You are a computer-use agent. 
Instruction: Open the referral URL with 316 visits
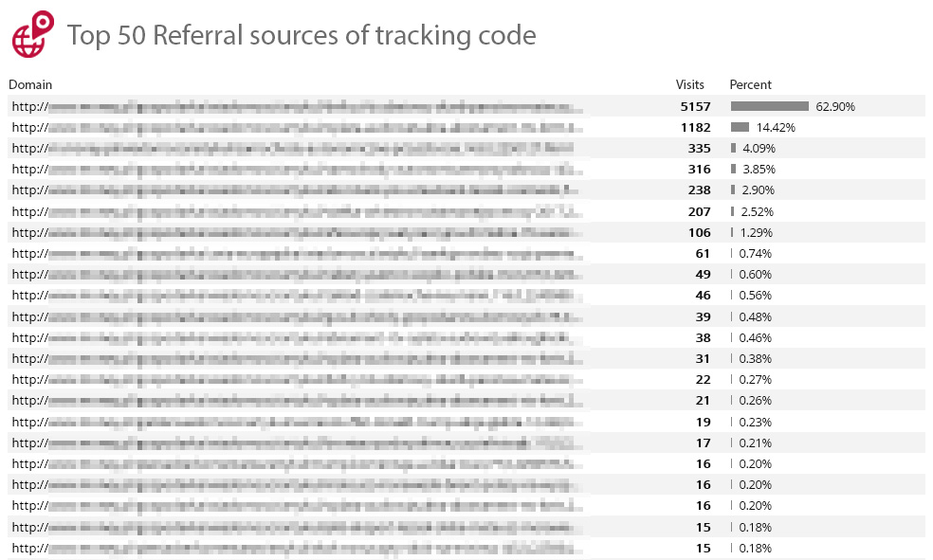298,170
